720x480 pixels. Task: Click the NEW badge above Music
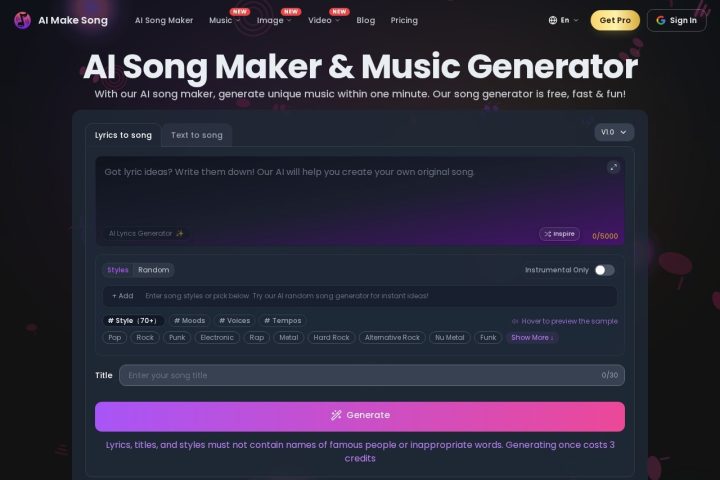[x=240, y=11]
